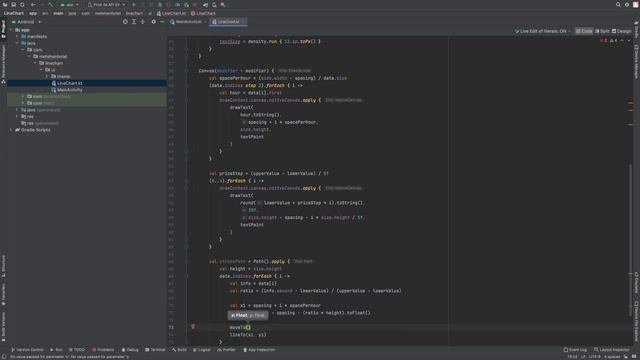This screenshot has width=640, height=360.
Task: Open the app run configuration dropdown
Action: pyautogui.click(x=70, y=4)
